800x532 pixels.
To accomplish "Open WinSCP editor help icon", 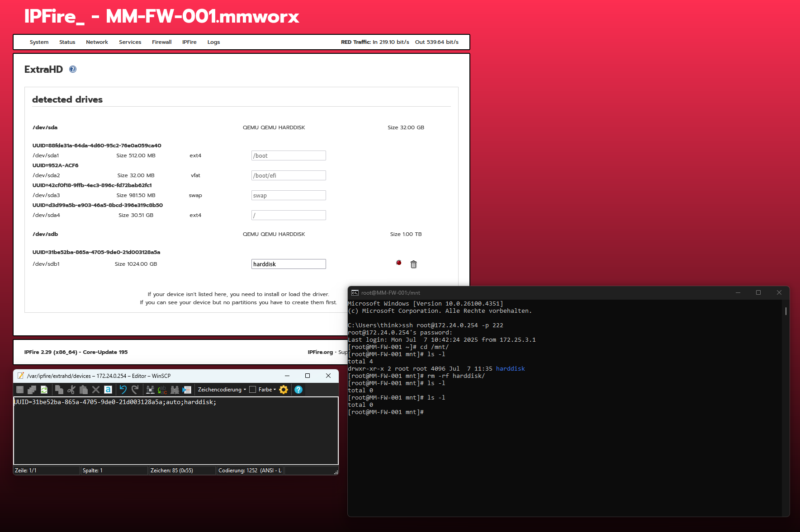I will 298,390.
